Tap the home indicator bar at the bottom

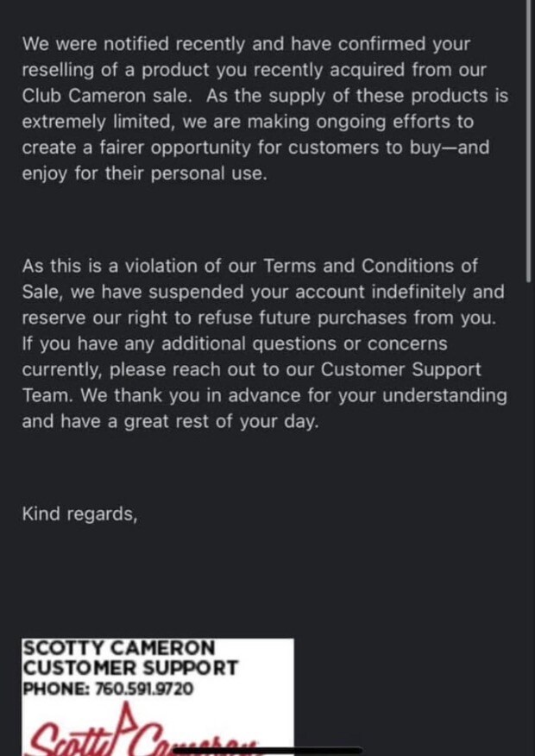pos(267,750)
